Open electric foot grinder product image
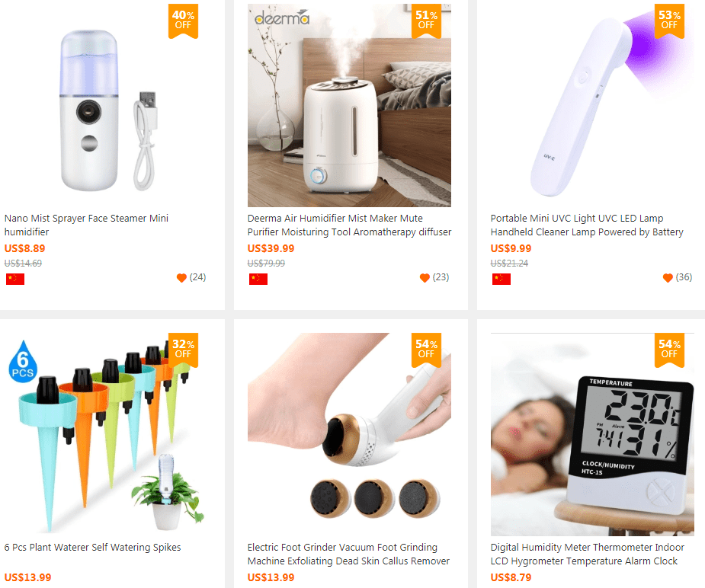Viewport: 705px width, 588px height. pos(349,434)
